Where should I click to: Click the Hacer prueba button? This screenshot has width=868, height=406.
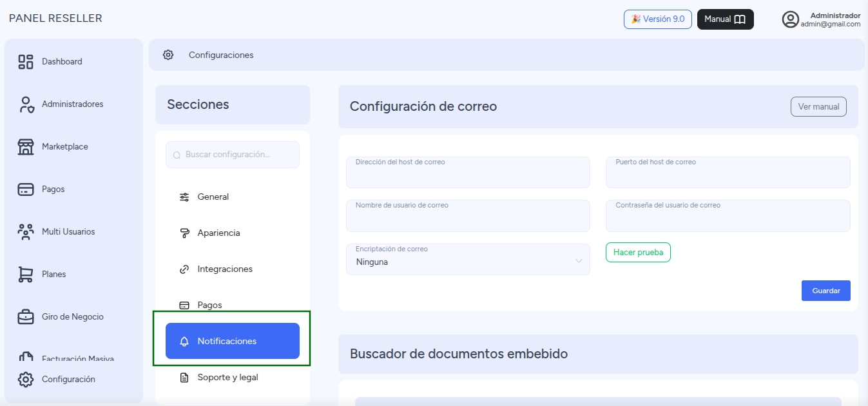(638, 253)
